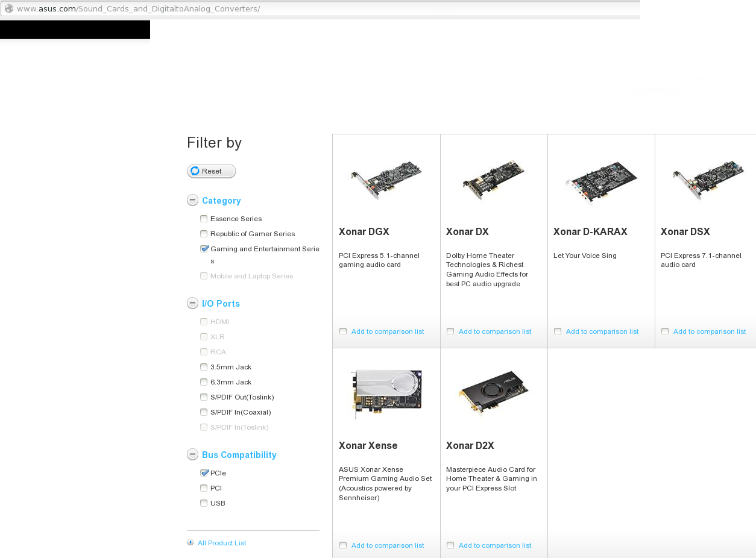Click the 'Filter by' heading
Image resolution: width=756 pixels, height=558 pixels.
tap(214, 143)
